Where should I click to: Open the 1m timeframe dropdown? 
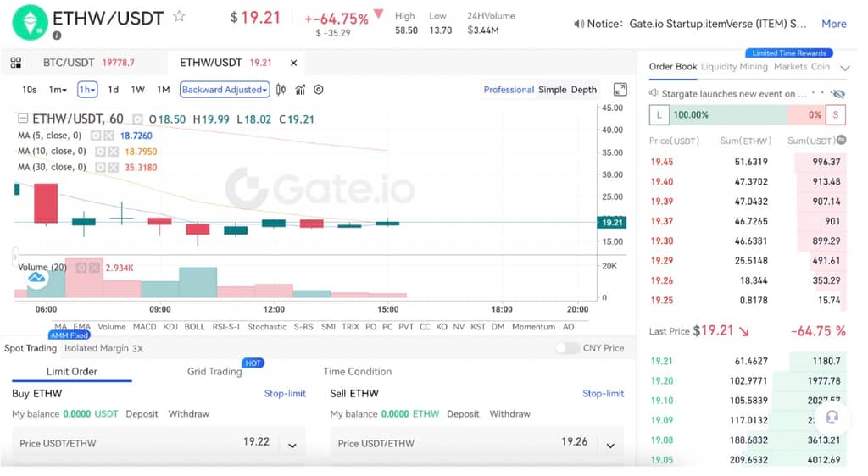point(58,90)
